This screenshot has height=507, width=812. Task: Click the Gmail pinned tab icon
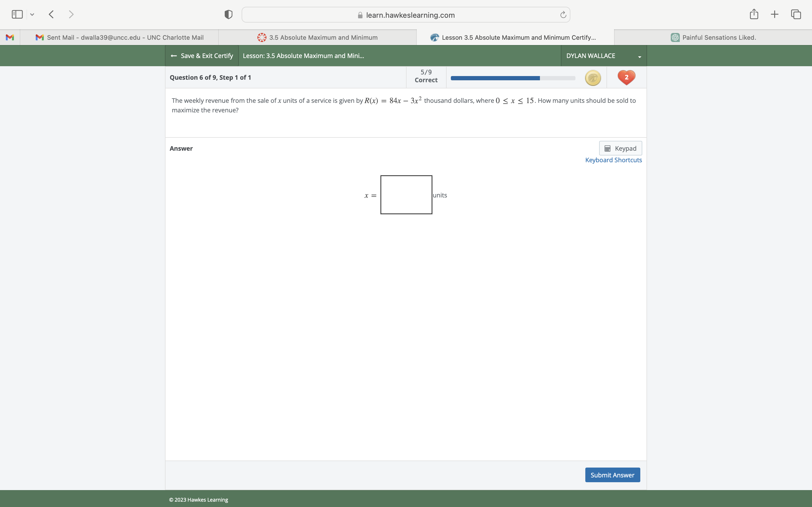(10, 37)
